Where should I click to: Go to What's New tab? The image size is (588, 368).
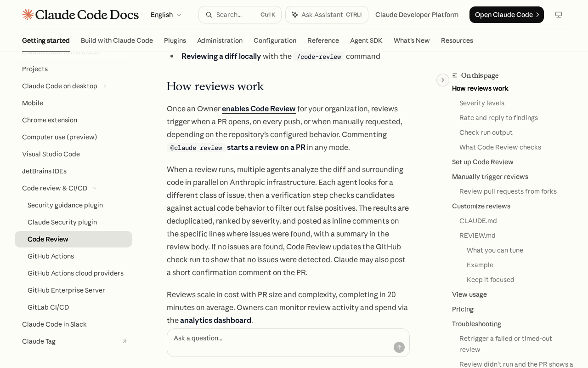412,40
